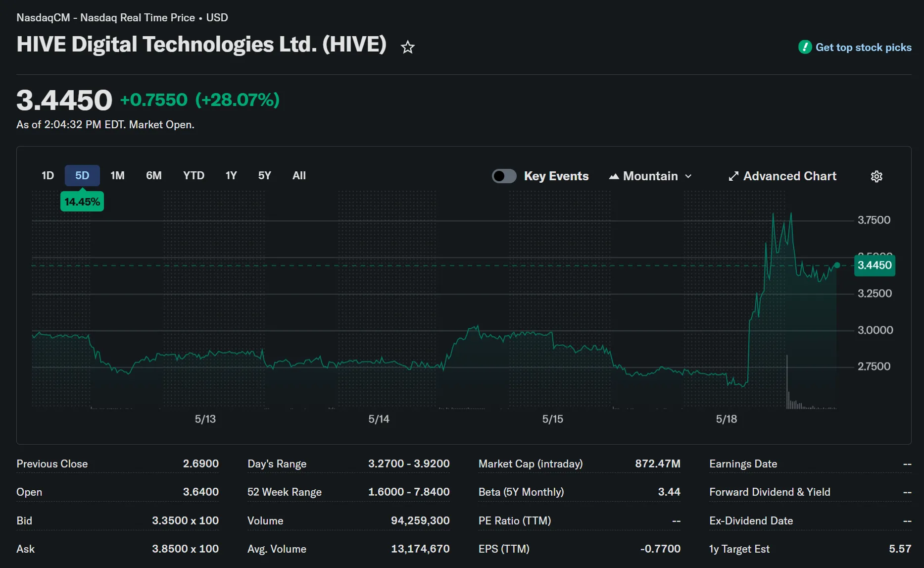This screenshot has width=924, height=568.
Task: Click the Ex-Dividend Date label
Action: [x=751, y=520]
